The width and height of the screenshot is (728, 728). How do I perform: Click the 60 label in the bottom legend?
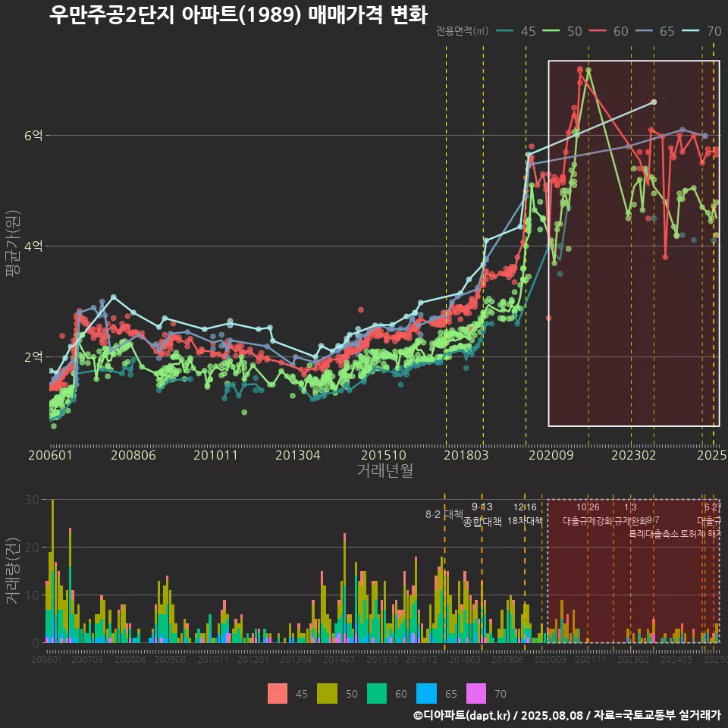401,694
